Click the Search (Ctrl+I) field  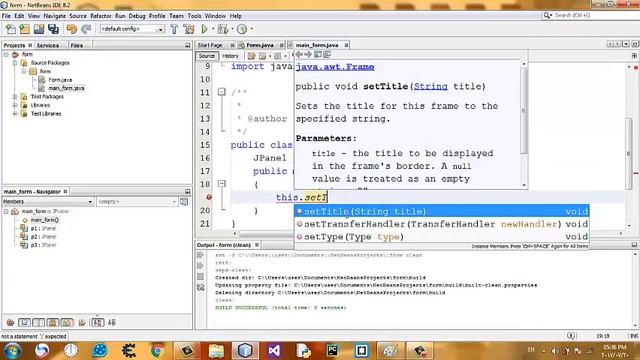pyautogui.click(x=590, y=15)
